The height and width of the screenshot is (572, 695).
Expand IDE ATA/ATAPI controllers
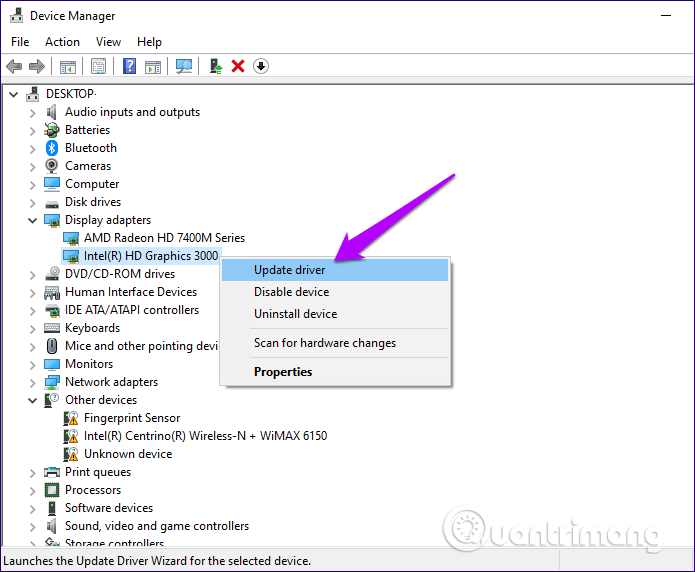32,310
